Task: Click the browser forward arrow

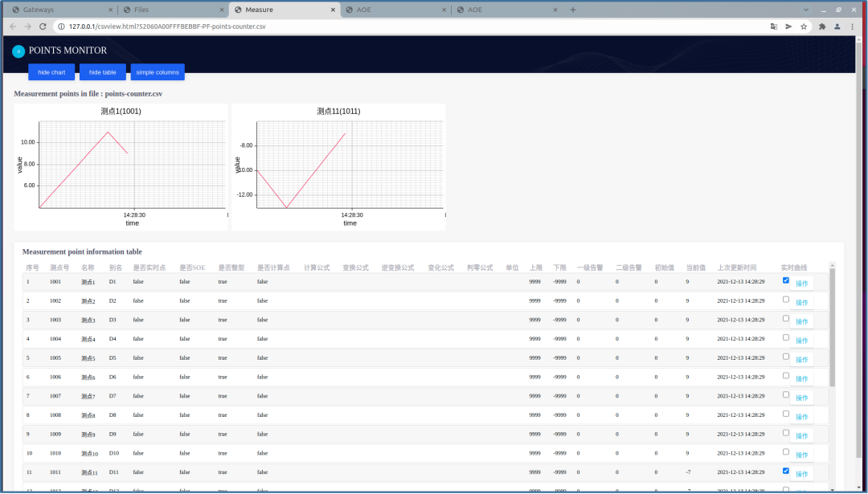Action: click(x=27, y=27)
